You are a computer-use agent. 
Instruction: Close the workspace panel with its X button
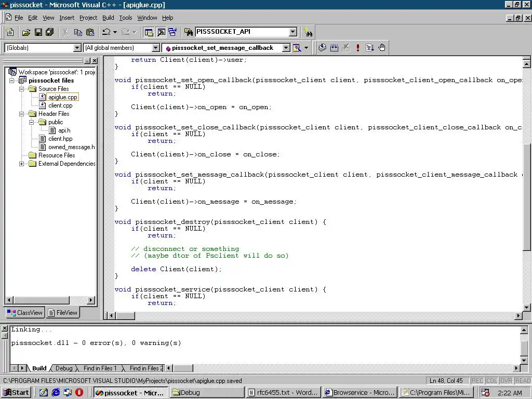pos(95,61)
